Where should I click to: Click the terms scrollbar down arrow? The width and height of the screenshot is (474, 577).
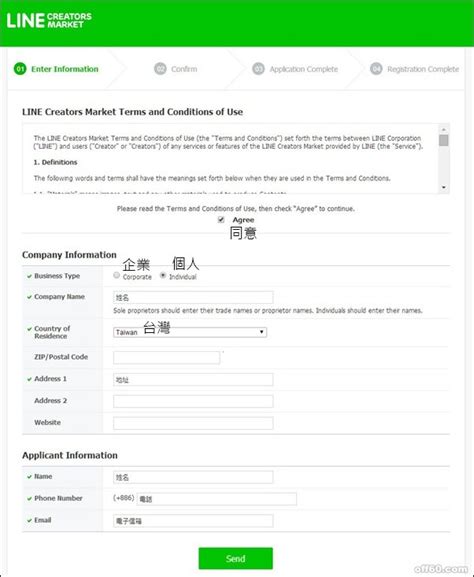click(x=444, y=188)
